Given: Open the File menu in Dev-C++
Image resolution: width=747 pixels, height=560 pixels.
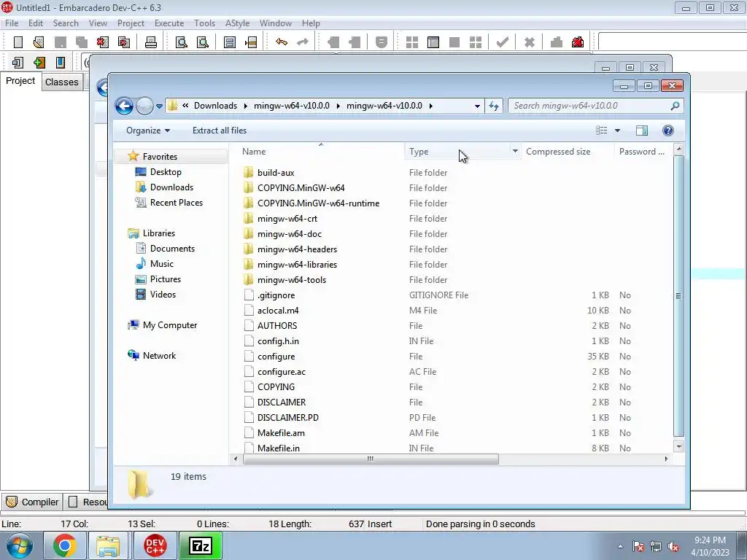Looking at the screenshot, I should (12, 23).
